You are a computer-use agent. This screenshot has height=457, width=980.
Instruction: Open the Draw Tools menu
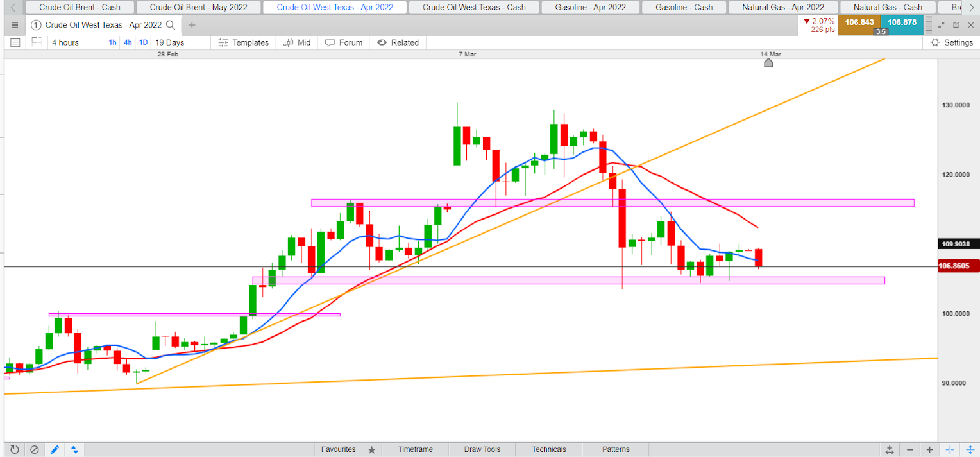482,449
